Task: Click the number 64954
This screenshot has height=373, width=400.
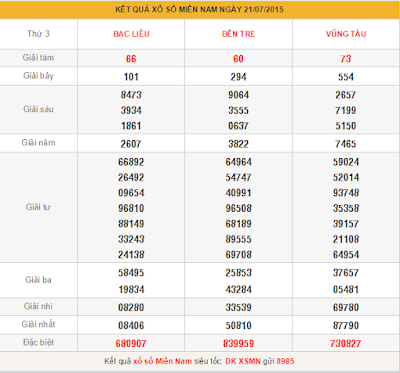Action: [346, 255]
